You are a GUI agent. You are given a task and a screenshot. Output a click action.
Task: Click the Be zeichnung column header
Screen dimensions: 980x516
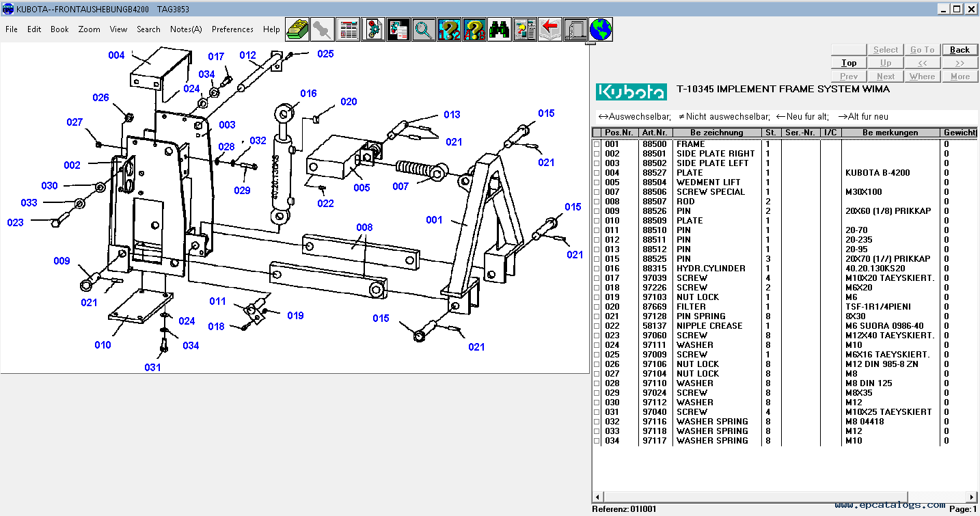pyautogui.click(x=717, y=133)
